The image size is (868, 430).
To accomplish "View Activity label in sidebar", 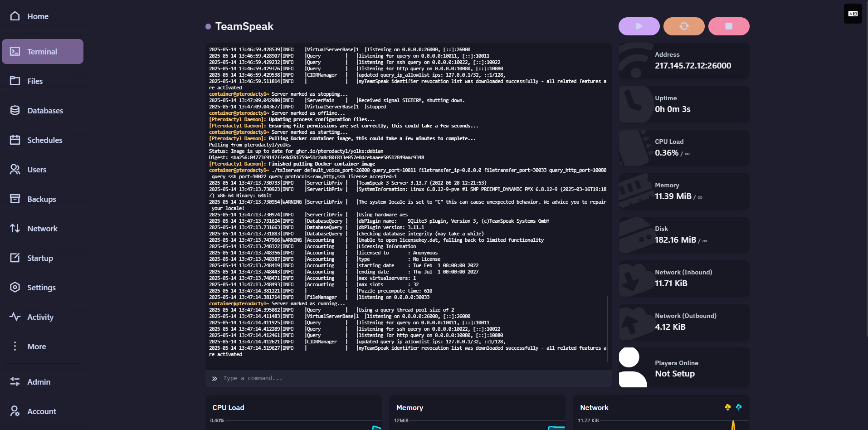I will pyautogui.click(x=40, y=317).
